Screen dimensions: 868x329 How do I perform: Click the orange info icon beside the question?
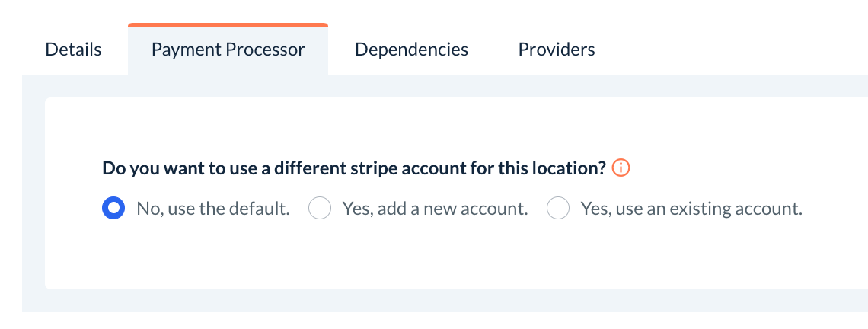(x=621, y=168)
